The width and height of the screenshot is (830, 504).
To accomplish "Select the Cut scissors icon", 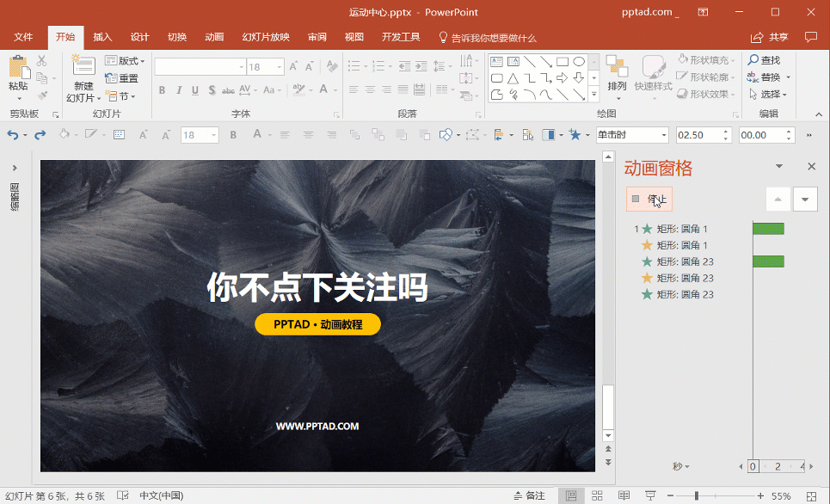I will [x=42, y=61].
